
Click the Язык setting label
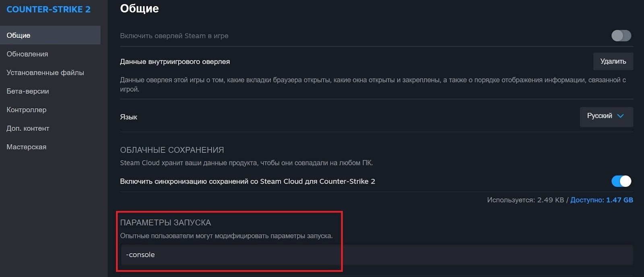coord(129,117)
